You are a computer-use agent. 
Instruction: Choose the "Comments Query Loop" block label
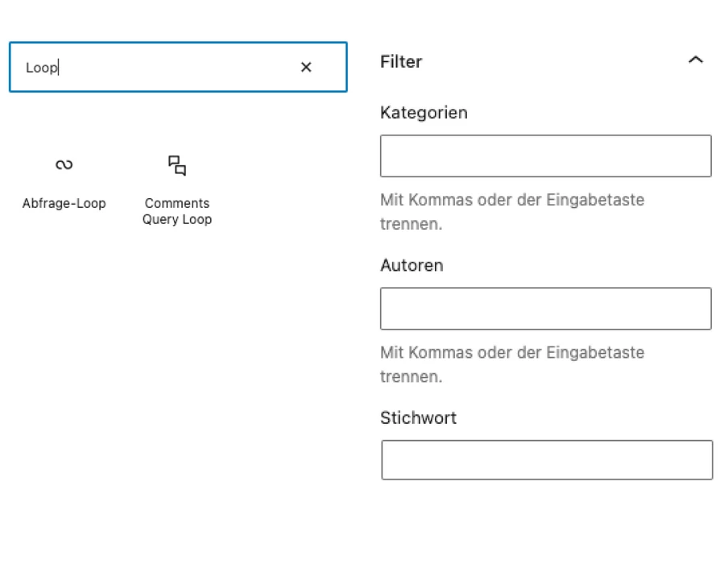[x=177, y=211]
